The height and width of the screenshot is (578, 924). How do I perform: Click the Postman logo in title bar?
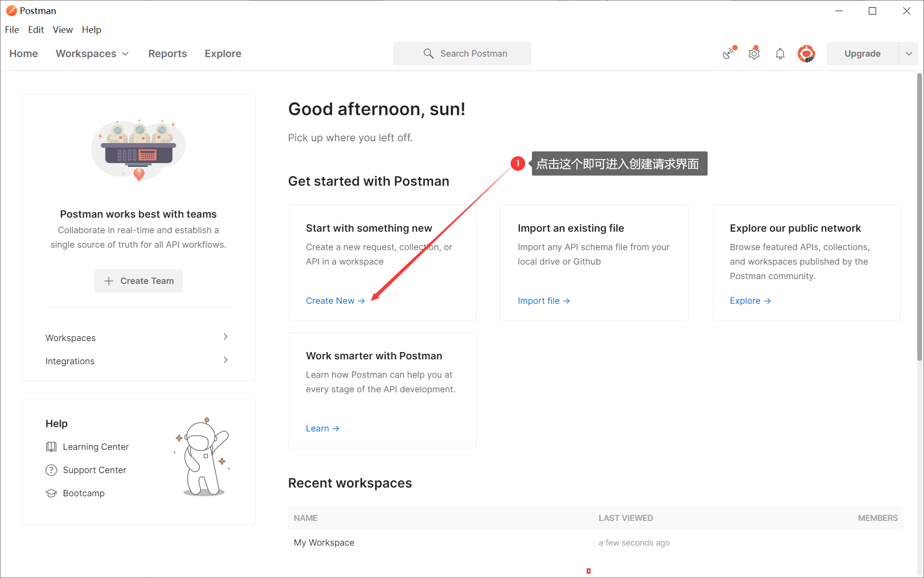click(x=11, y=11)
